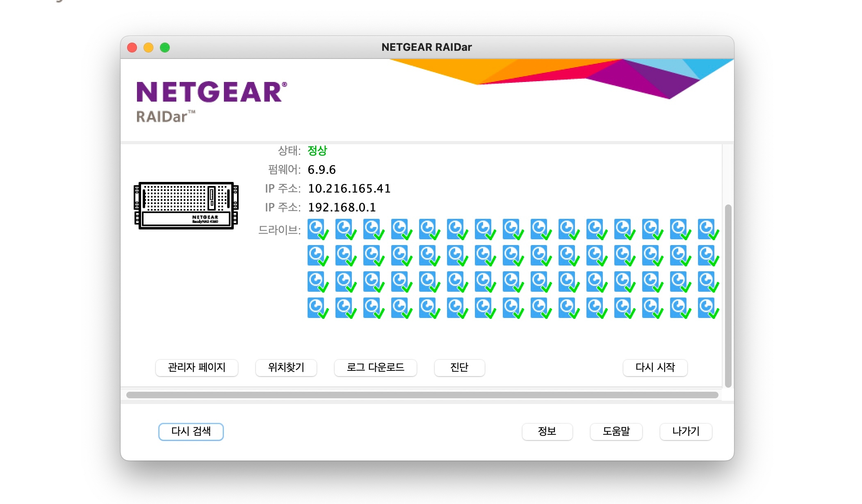The height and width of the screenshot is (504, 862).
Task: Click the vertical scrollbar of the device panel
Action: tap(728, 296)
